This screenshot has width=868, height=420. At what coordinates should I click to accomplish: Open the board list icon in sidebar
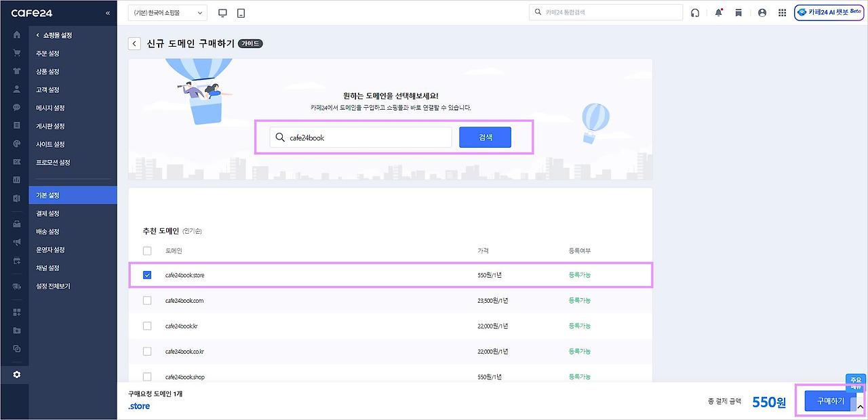(x=17, y=125)
